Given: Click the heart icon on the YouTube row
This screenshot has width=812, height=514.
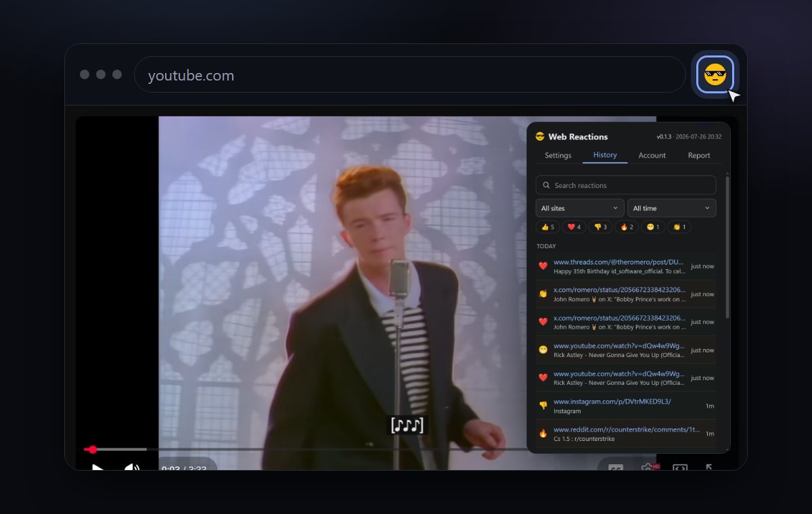Looking at the screenshot, I should 543,378.
